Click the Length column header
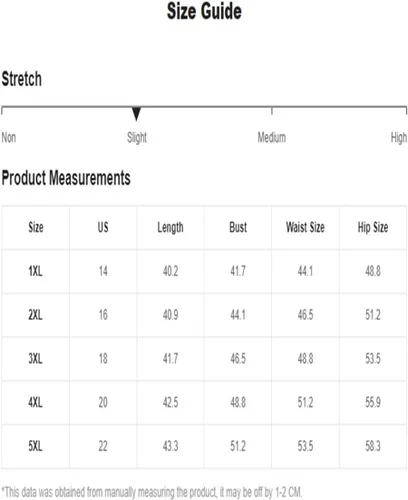The width and height of the screenshot is (408, 500). [170, 228]
